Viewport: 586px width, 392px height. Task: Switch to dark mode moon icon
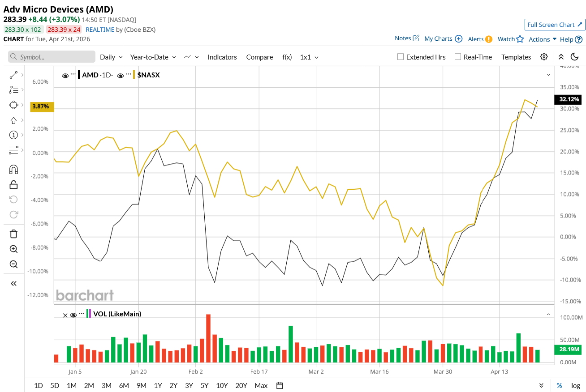[x=575, y=57]
